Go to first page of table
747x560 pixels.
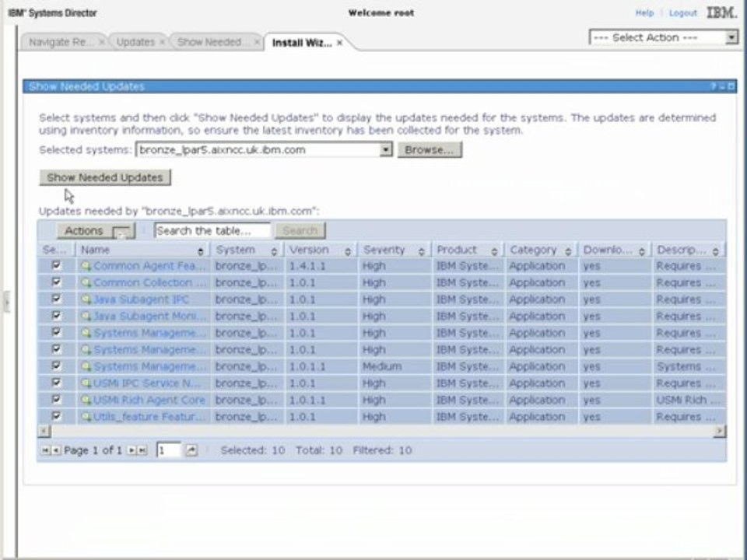[x=45, y=450]
